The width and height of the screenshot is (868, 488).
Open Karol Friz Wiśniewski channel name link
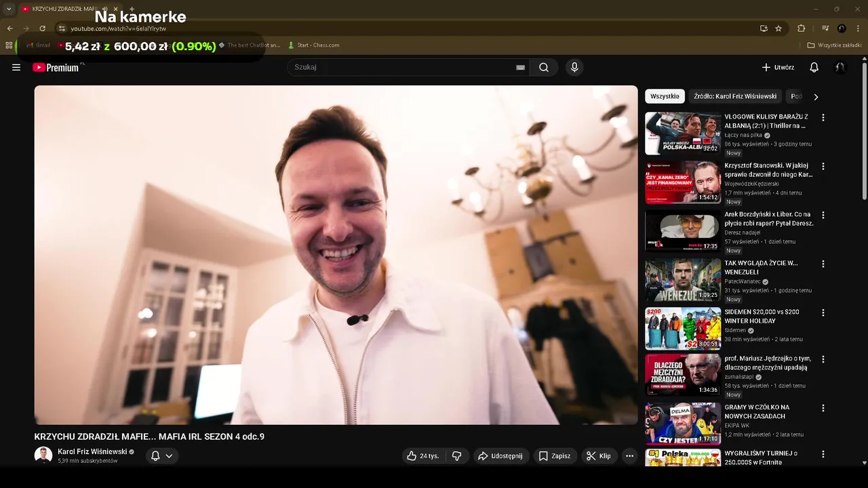tap(92, 451)
